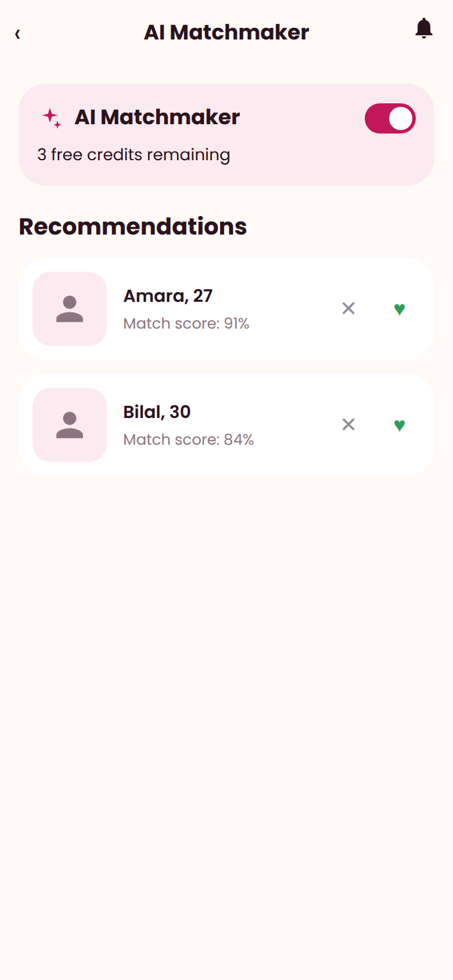Click the AI Matchmaker page title

(x=227, y=33)
